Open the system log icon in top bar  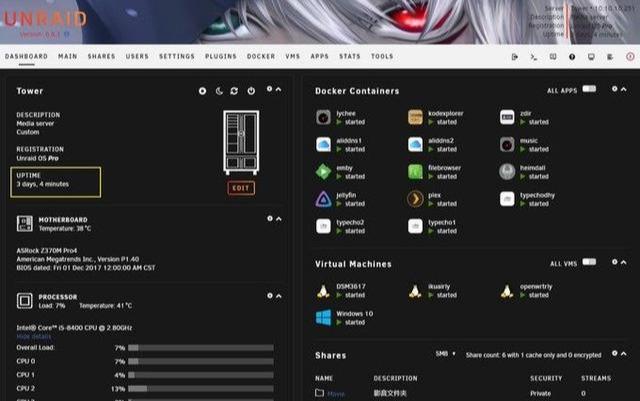point(610,57)
